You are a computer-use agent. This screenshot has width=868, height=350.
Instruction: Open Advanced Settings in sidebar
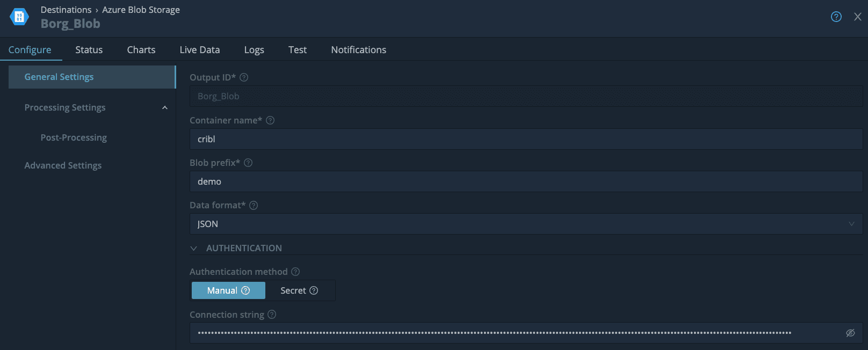pyautogui.click(x=63, y=165)
